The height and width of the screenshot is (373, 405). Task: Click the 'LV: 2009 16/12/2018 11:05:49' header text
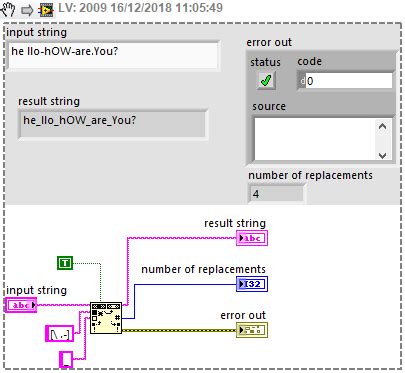point(141,8)
